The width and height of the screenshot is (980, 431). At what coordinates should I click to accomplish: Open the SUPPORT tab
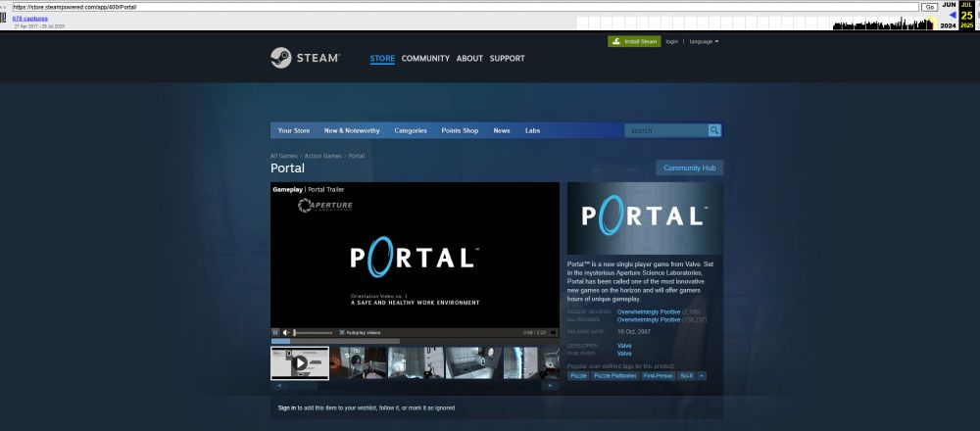(x=507, y=58)
